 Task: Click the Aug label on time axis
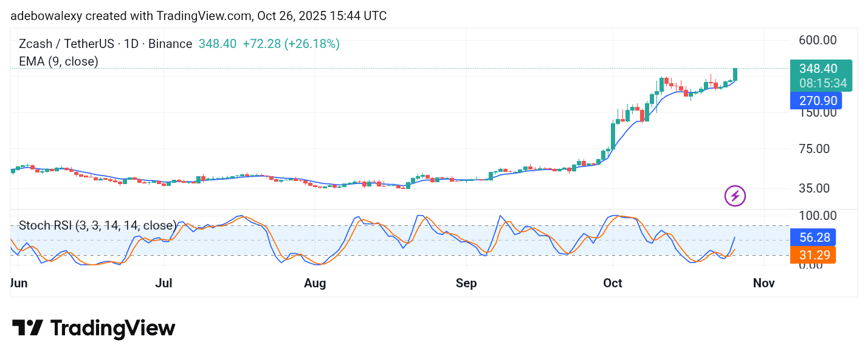(x=315, y=283)
